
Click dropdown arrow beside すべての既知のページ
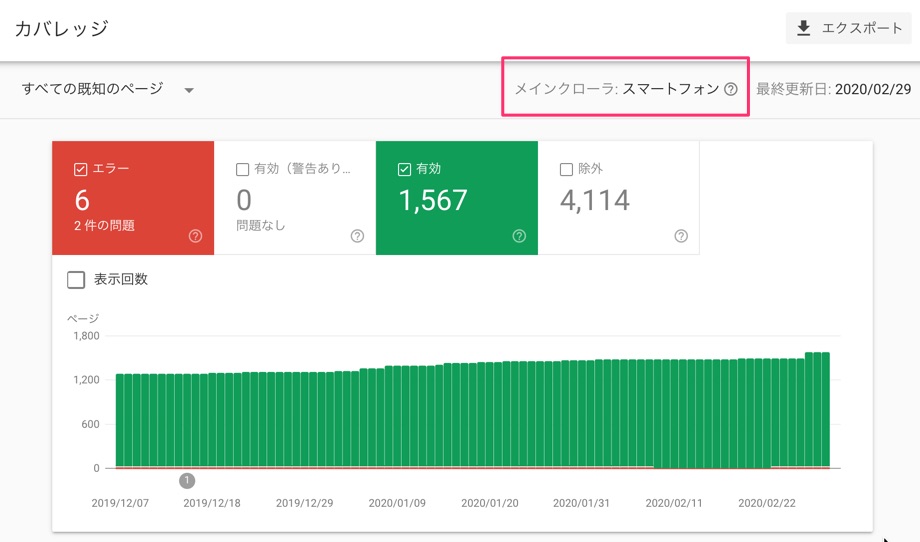[x=189, y=90]
